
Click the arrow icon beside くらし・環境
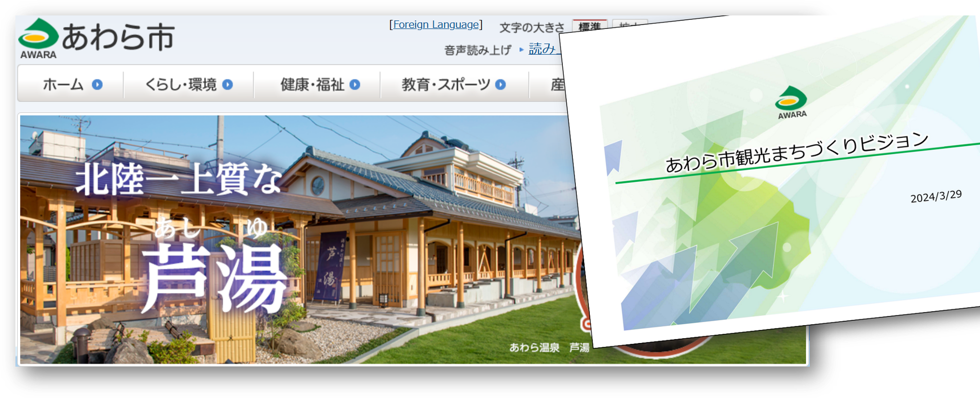click(x=228, y=84)
